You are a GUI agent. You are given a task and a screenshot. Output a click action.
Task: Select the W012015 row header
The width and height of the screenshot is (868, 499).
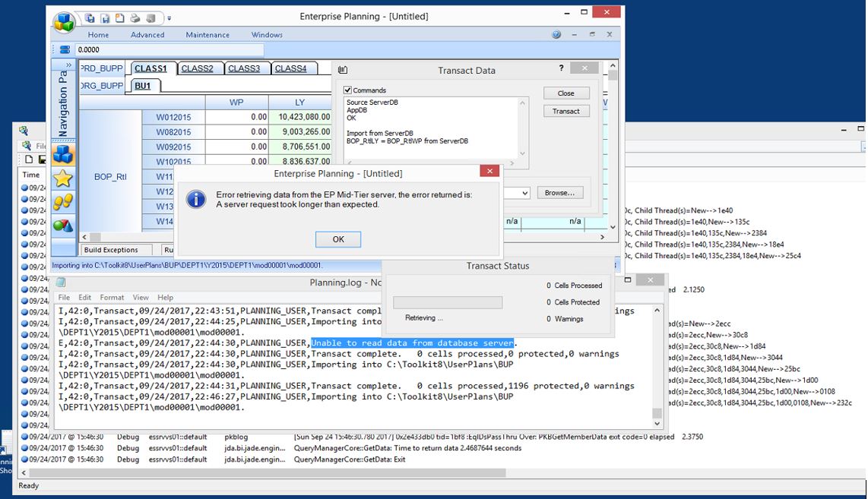[x=173, y=117]
